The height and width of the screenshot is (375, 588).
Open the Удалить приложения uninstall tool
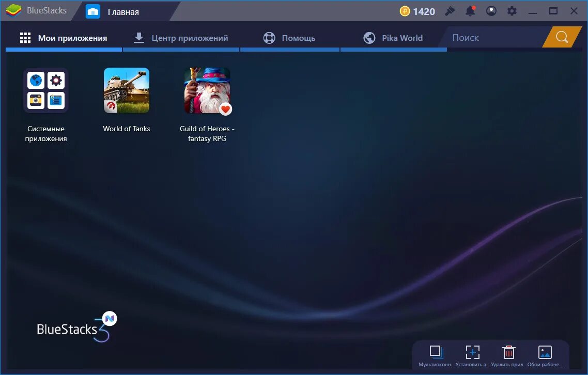509,353
